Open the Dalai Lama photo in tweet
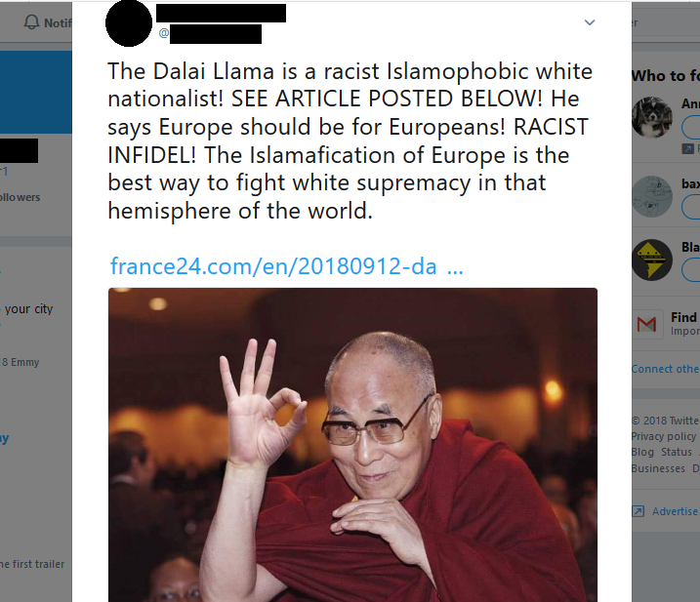This screenshot has width=700, height=602. (x=352, y=445)
